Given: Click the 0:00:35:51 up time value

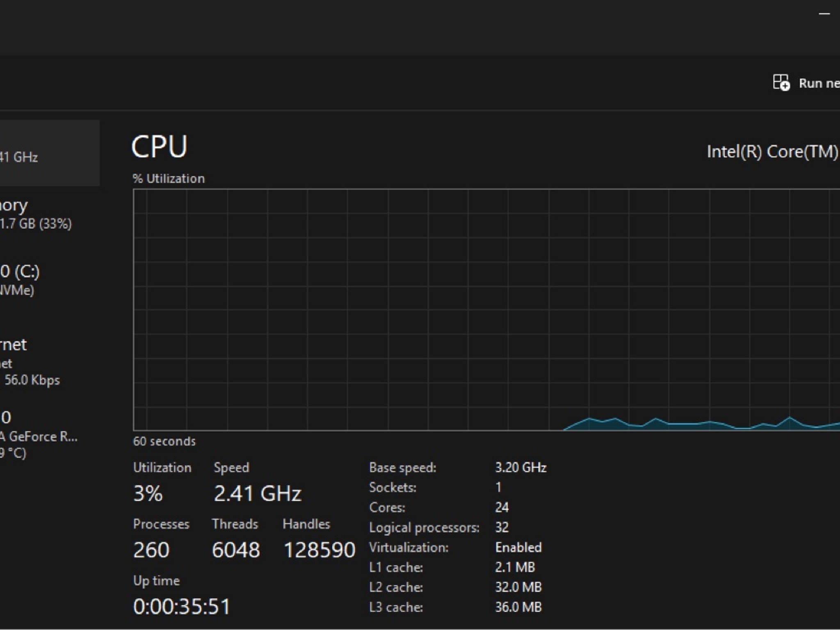Looking at the screenshot, I should point(182,606).
